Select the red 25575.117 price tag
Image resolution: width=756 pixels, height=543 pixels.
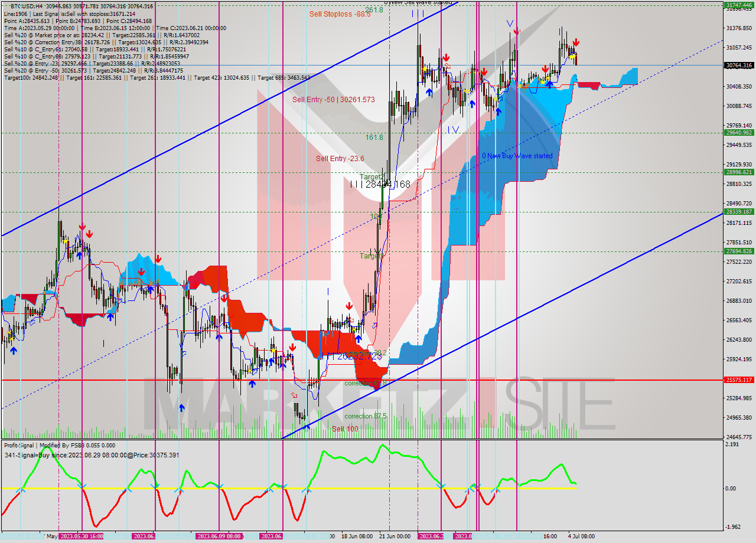click(738, 380)
